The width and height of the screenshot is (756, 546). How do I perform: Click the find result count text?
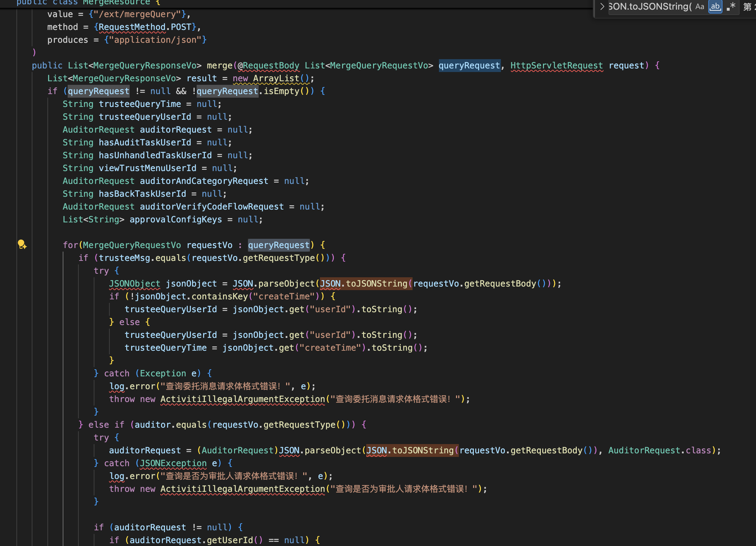[x=749, y=6]
